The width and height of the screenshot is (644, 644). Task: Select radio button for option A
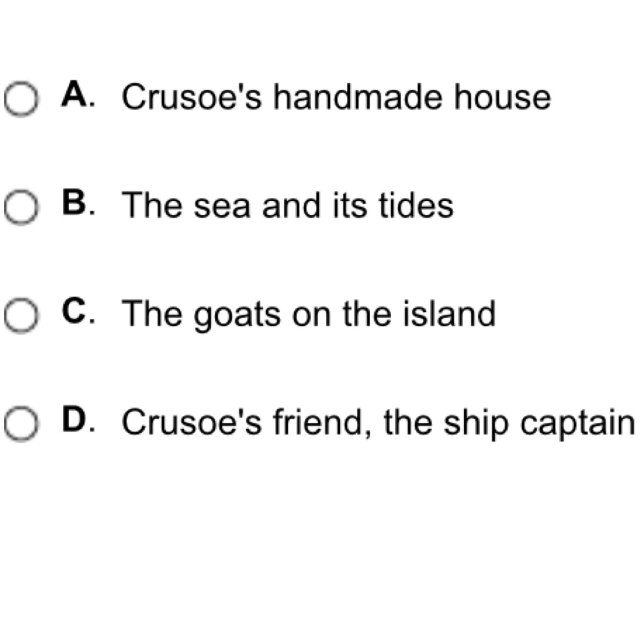[x=21, y=99]
